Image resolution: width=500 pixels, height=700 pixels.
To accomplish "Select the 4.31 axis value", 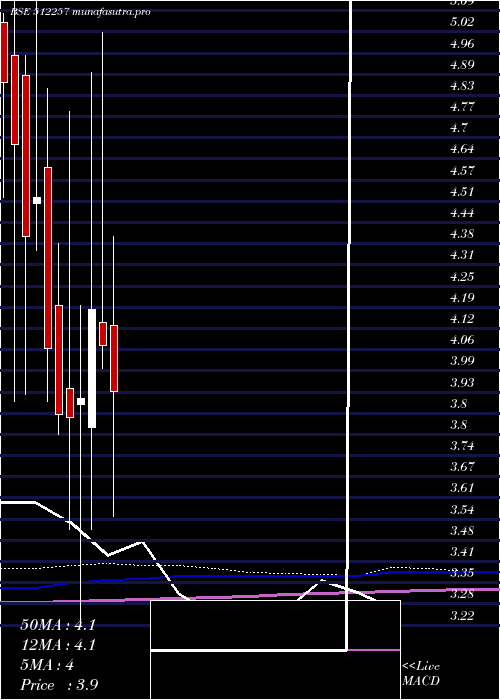I will (462, 255).
